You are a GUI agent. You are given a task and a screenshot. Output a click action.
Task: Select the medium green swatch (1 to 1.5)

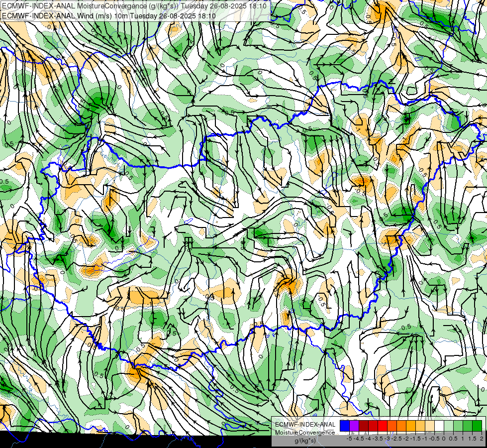(468, 426)
